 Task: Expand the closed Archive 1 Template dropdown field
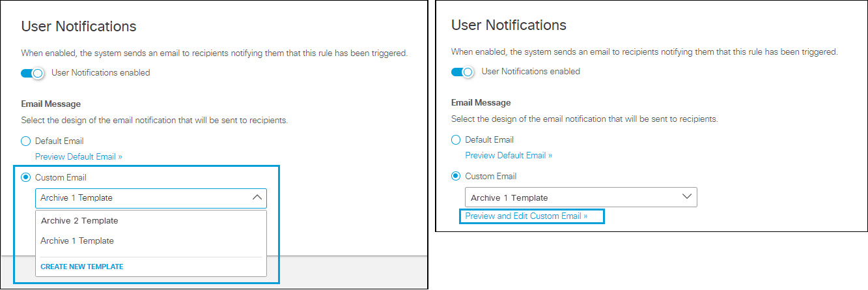(x=581, y=197)
